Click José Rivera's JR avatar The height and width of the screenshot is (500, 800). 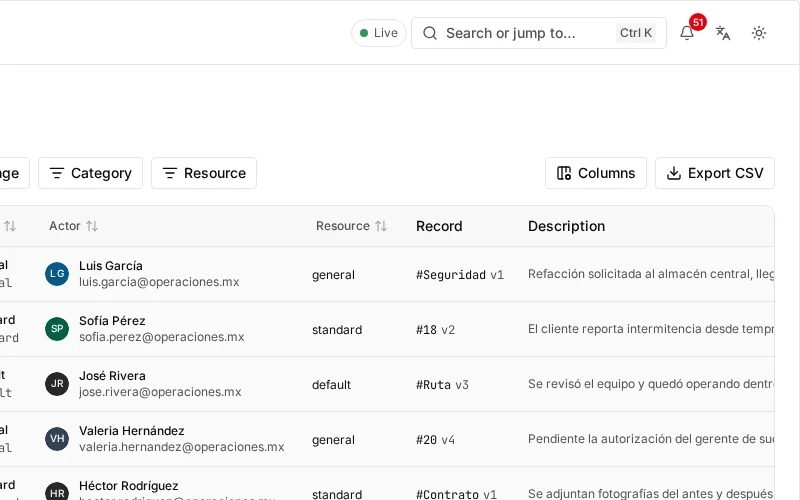(57, 384)
